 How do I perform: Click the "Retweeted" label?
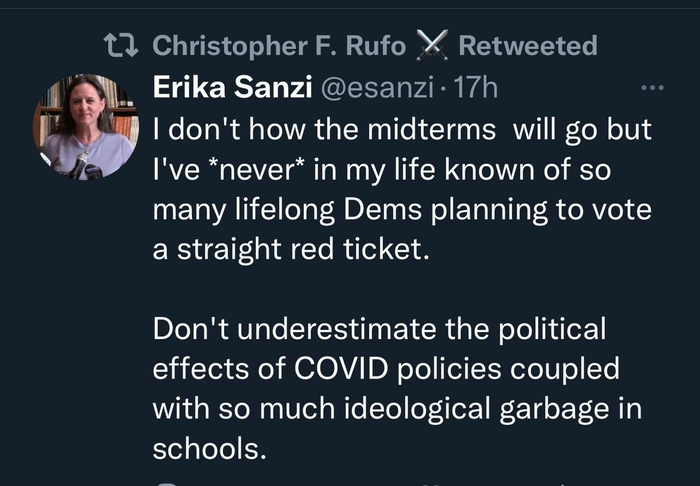point(527,46)
